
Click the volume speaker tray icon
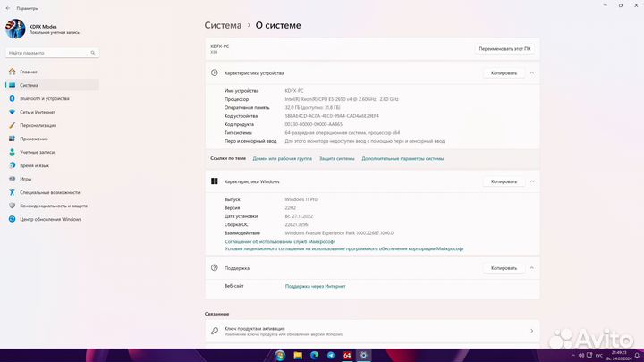coord(581,356)
